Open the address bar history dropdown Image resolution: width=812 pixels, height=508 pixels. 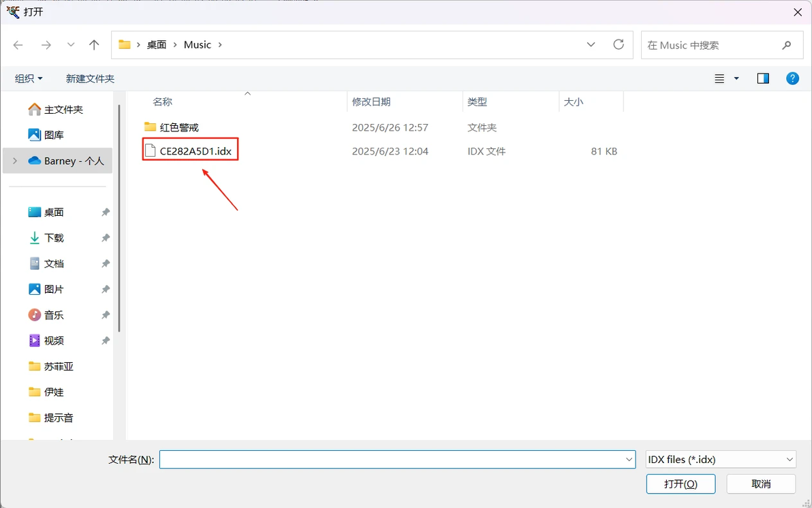[x=591, y=44]
